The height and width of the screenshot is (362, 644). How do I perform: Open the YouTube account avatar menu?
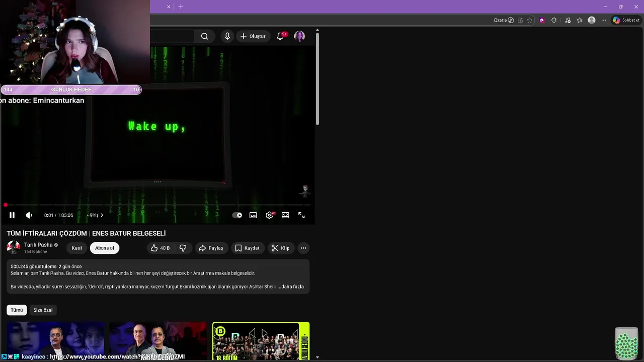(x=299, y=36)
